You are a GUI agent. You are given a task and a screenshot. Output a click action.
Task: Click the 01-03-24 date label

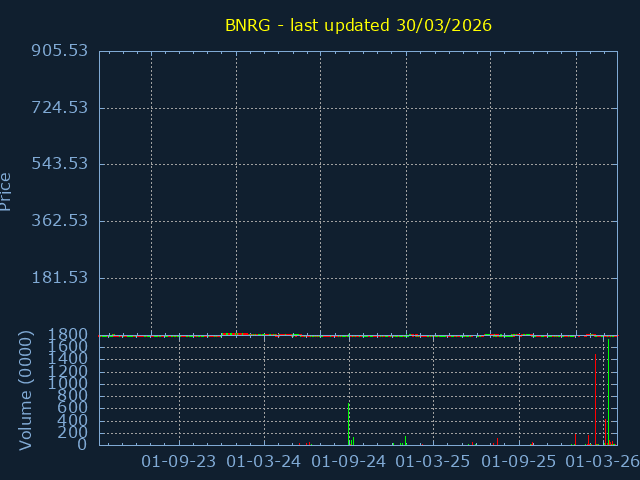tap(264, 461)
